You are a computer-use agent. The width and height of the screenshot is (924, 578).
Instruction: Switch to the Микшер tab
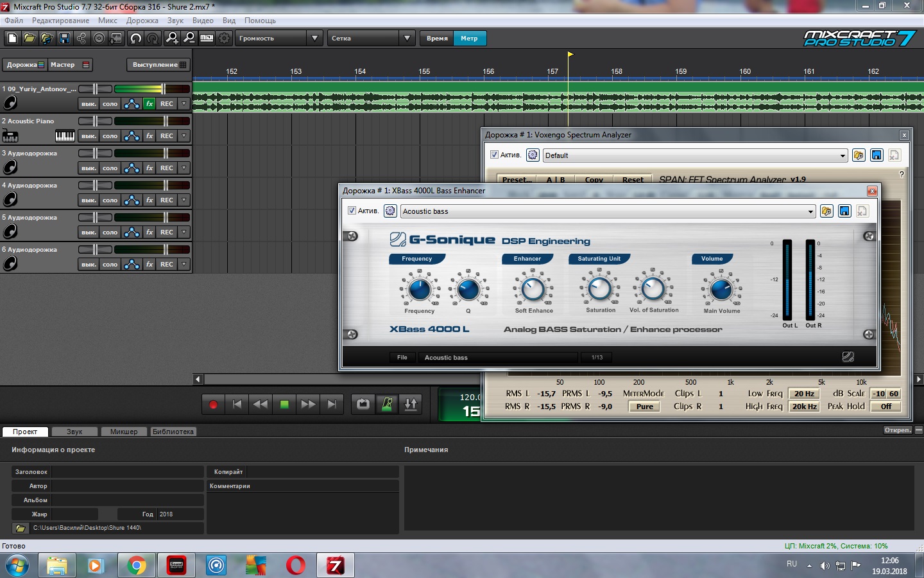(x=124, y=432)
